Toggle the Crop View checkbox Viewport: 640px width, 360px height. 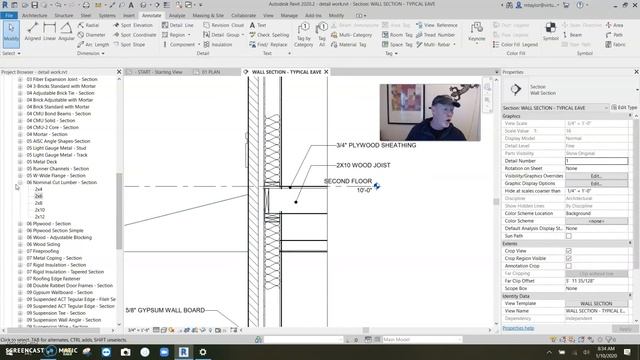coord(569,251)
